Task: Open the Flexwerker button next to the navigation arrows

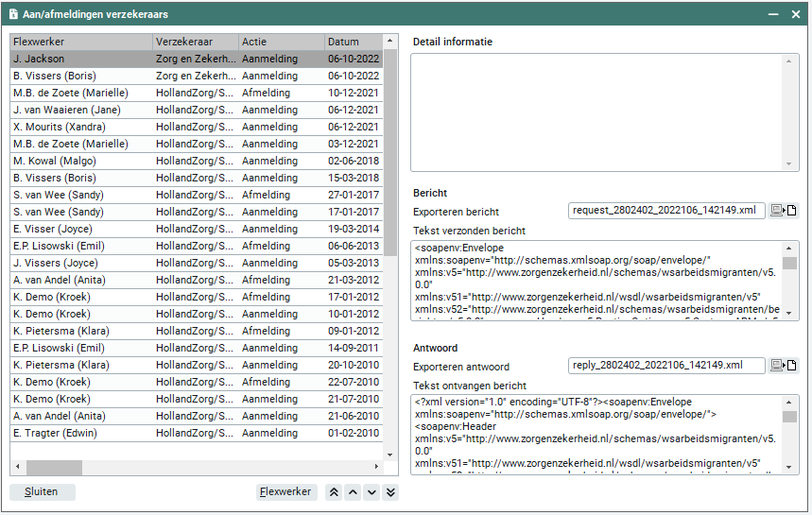Action: [286, 492]
